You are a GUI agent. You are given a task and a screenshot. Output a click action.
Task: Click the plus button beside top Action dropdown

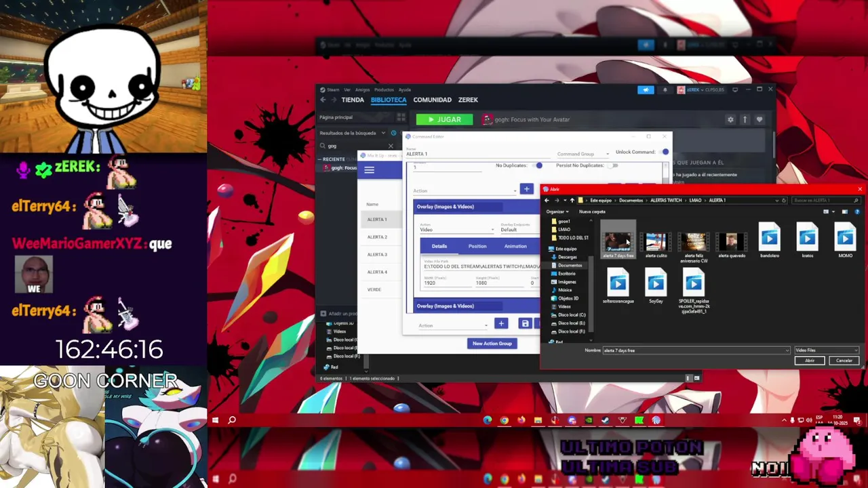pyautogui.click(x=526, y=189)
